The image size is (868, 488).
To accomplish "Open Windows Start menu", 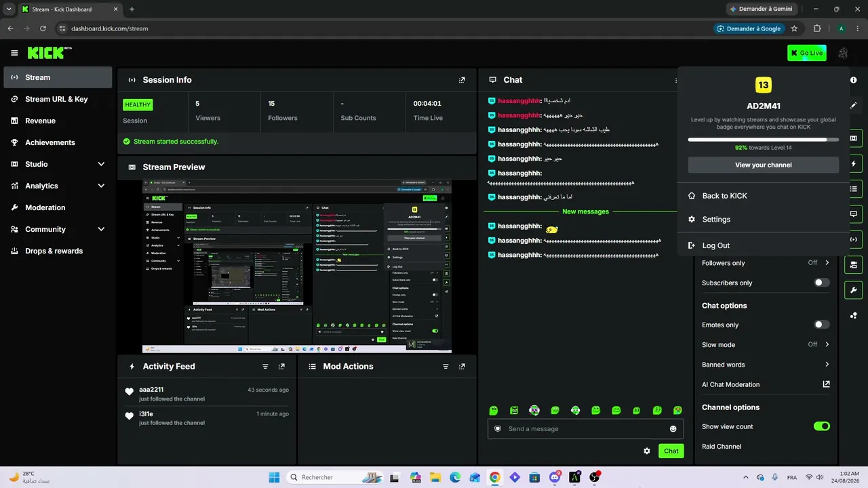I will tap(274, 477).
